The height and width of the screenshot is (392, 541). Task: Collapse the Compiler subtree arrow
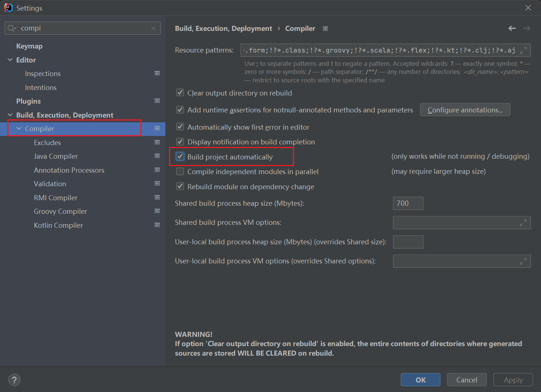tap(19, 129)
